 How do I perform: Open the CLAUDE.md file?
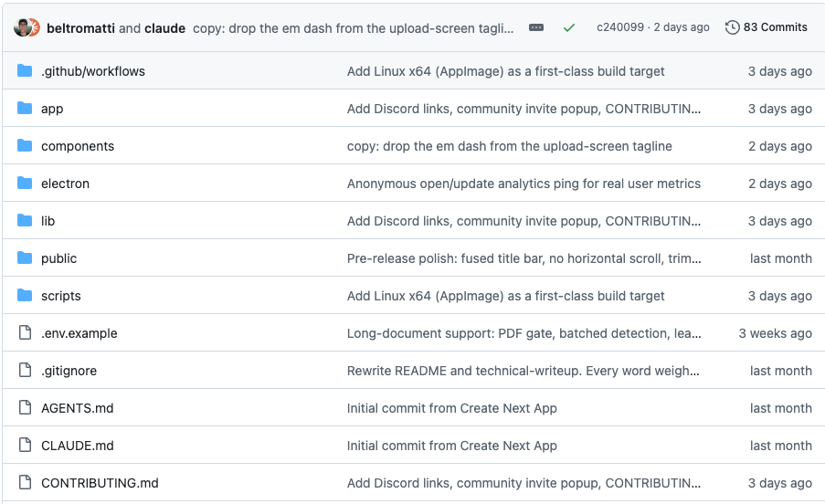[x=78, y=446]
